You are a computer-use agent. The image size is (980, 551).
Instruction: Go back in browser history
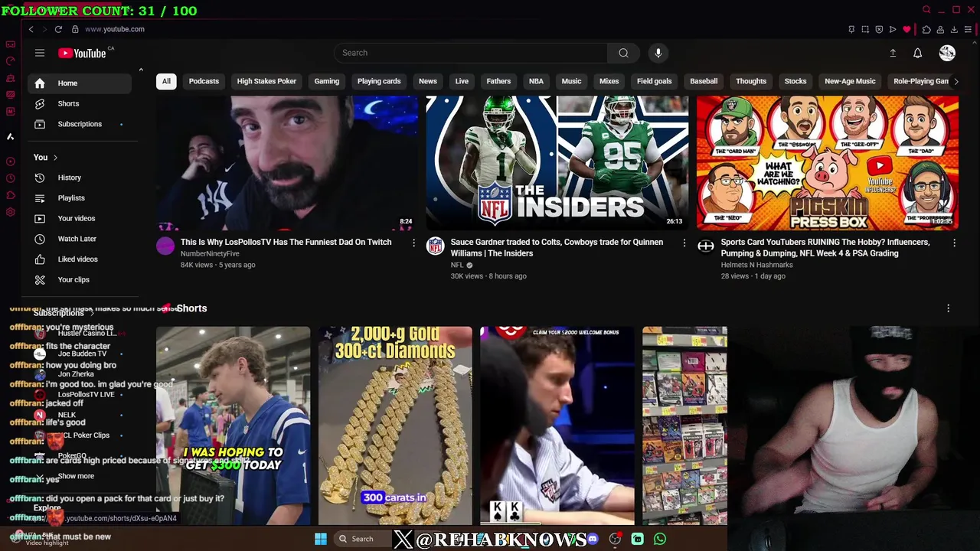31,29
